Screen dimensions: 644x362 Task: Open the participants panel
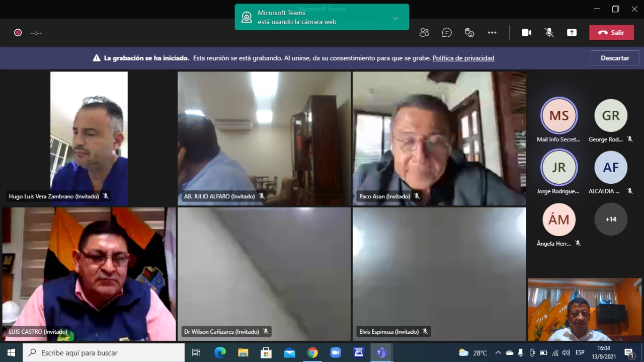pos(424,33)
